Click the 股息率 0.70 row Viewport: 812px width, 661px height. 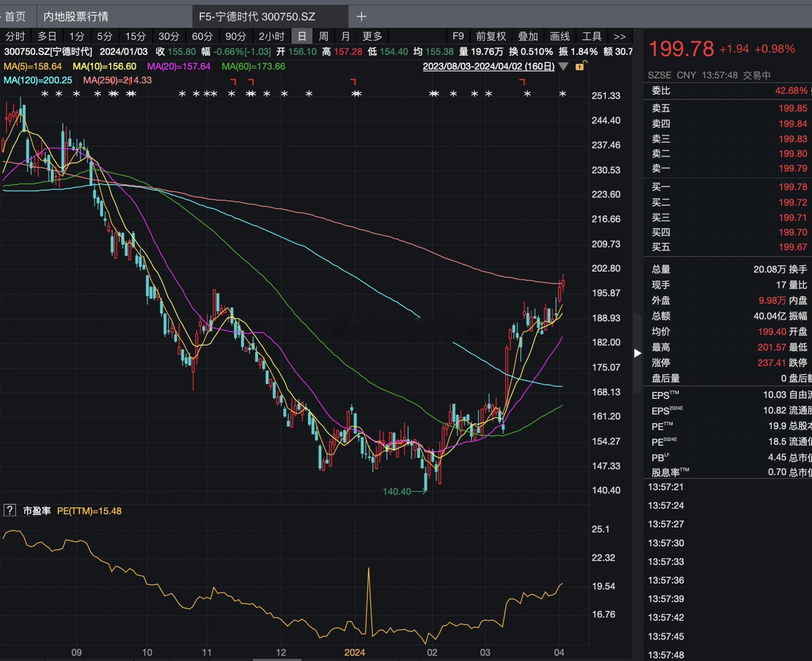[728, 472]
